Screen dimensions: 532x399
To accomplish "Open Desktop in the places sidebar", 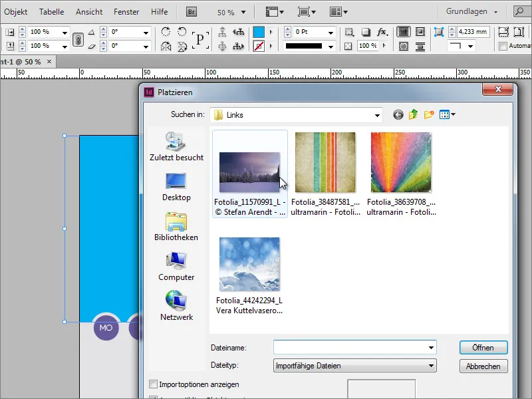I will [x=176, y=188].
